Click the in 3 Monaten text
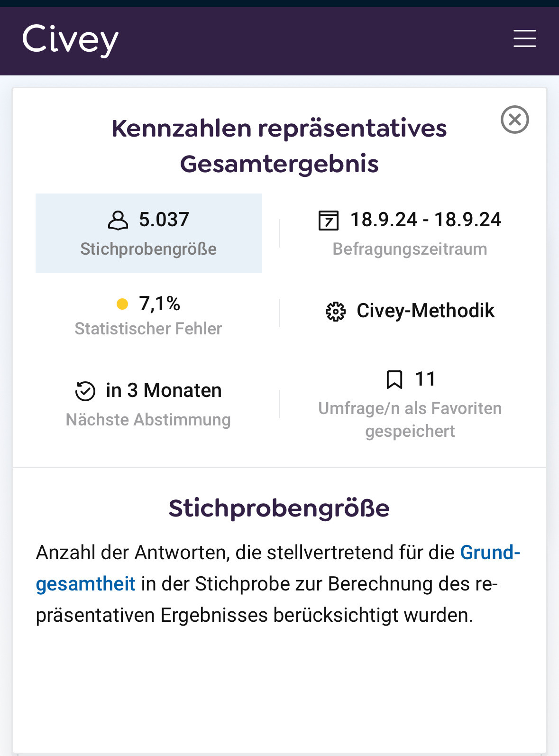559x756 pixels. coord(164,391)
